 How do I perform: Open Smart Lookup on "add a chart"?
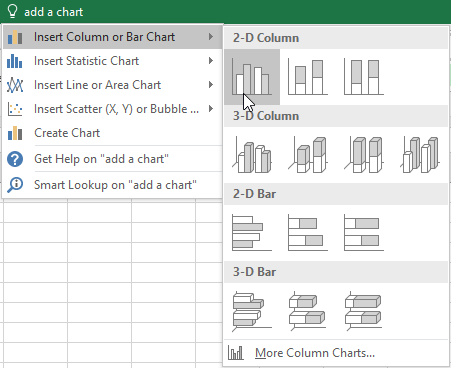tap(113, 185)
